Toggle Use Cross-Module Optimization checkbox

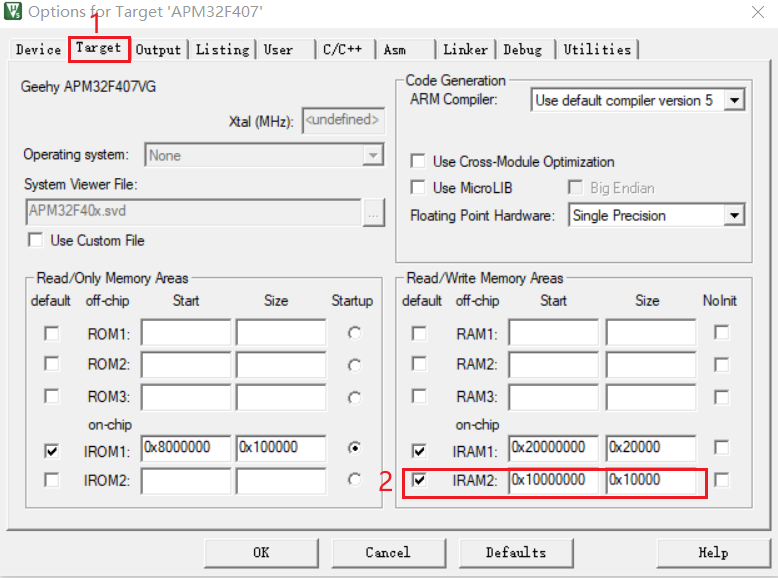[418, 161]
